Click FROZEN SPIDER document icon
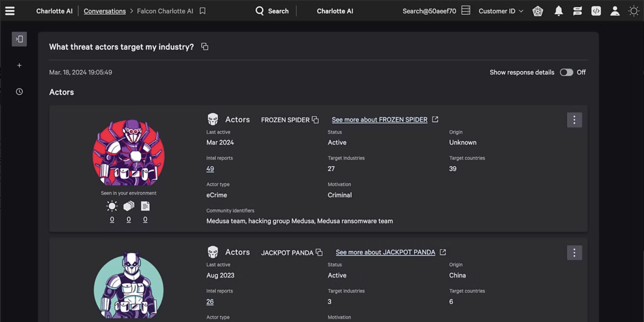The image size is (644, 322). 145,206
